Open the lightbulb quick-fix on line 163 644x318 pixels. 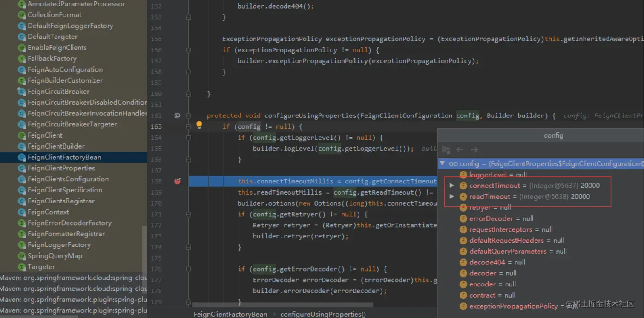click(x=199, y=125)
